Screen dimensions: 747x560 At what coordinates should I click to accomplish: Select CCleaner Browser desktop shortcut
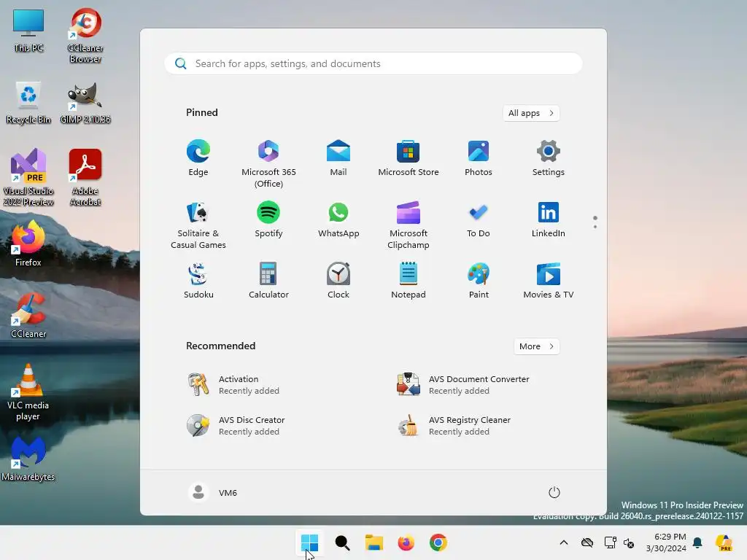85,36
